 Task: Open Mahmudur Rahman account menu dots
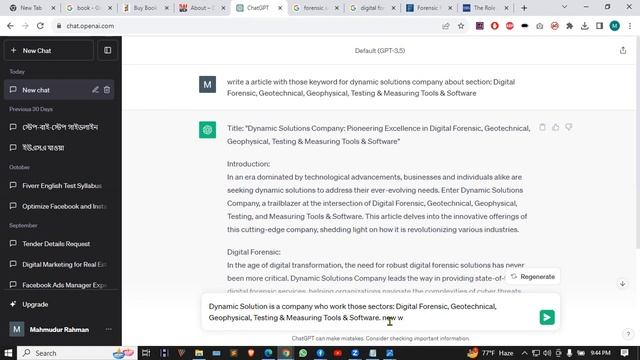(109, 329)
